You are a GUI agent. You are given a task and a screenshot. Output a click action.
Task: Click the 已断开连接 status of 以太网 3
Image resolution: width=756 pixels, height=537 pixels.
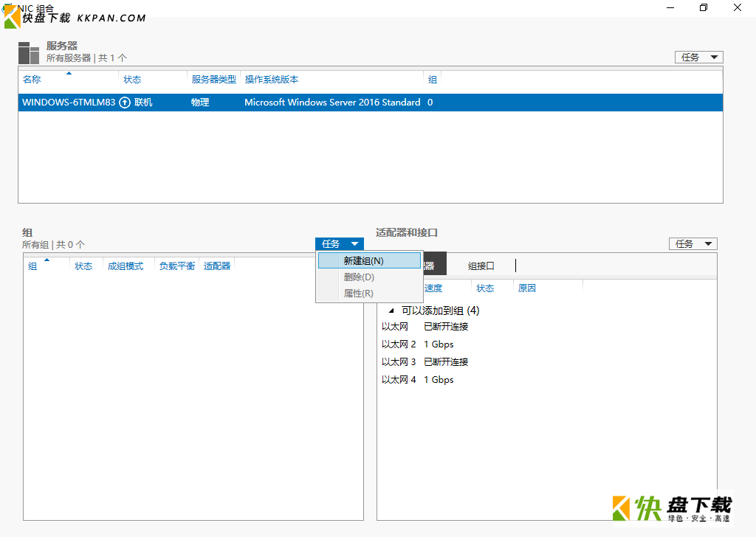click(x=446, y=361)
